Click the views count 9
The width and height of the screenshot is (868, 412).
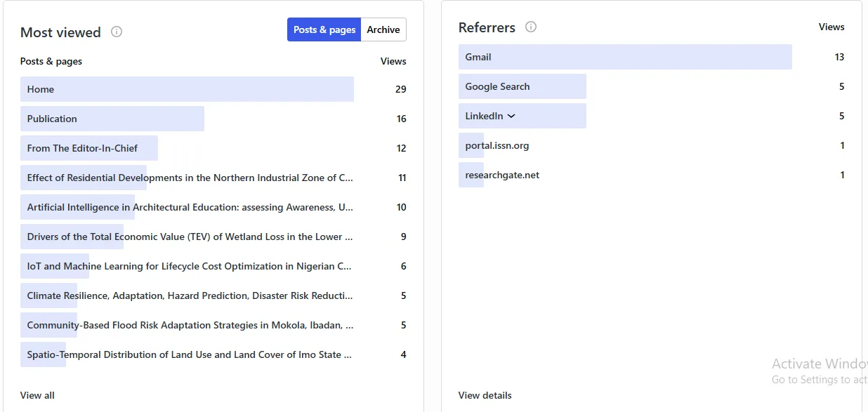point(404,237)
